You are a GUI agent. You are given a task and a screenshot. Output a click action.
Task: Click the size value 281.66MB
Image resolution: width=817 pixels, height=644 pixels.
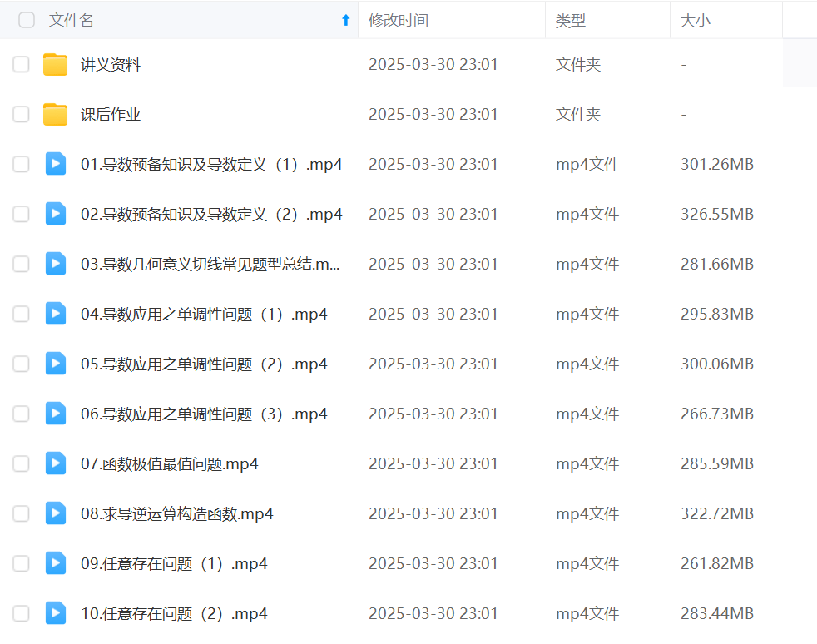(717, 264)
